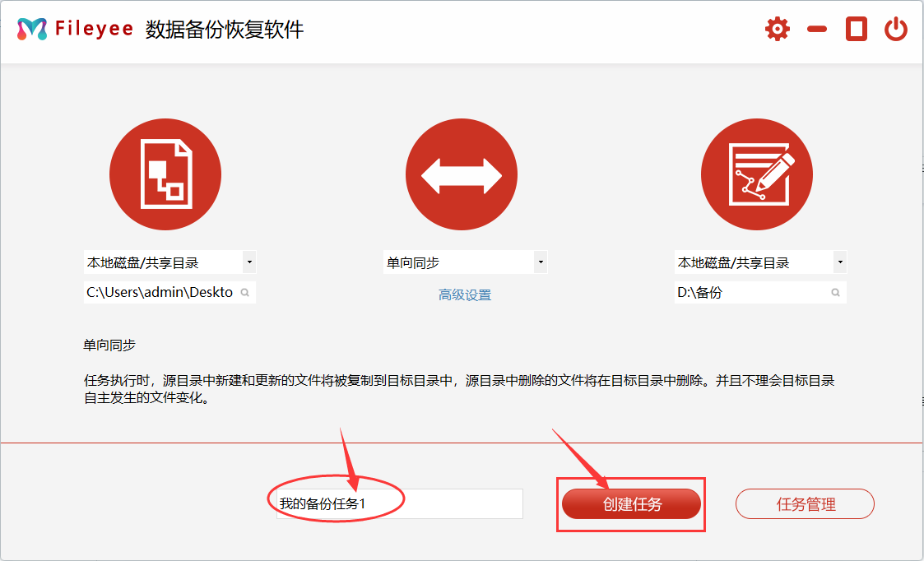Click the Fileyee logo
924x561 pixels.
click(x=30, y=27)
